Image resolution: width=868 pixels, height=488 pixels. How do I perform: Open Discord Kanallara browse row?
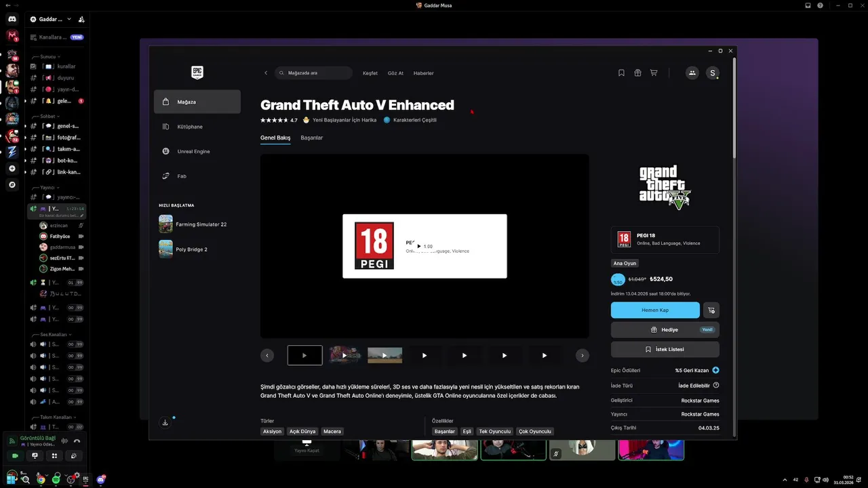coord(57,37)
